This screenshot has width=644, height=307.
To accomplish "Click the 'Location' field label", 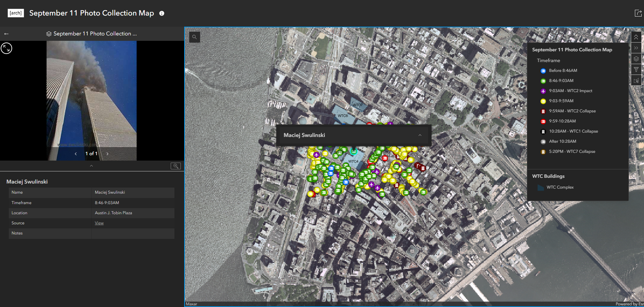I will [x=20, y=213].
